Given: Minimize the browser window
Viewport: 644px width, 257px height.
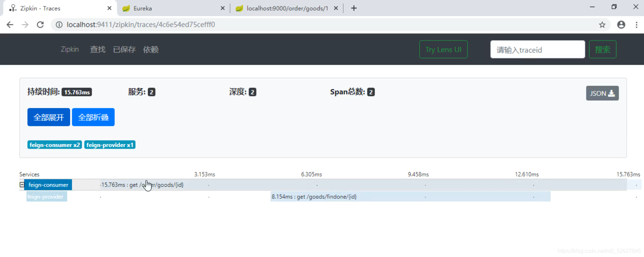Looking at the screenshot, I should [592, 7].
